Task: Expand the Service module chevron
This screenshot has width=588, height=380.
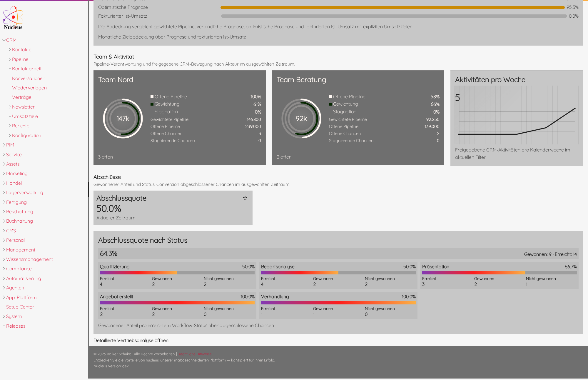Action: click(4, 154)
